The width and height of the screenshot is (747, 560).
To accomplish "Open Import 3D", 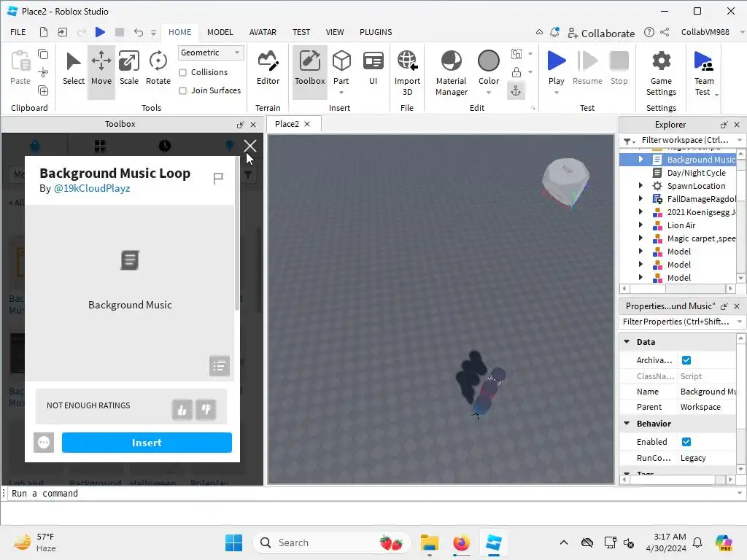I will pyautogui.click(x=407, y=73).
